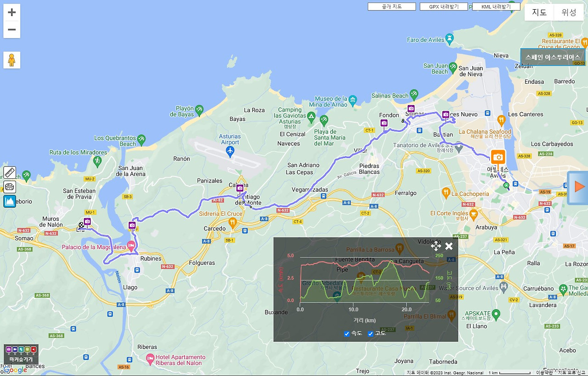588x376 pixels.
Task: Click the move handle of the chart panel
Action: pos(436,246)
